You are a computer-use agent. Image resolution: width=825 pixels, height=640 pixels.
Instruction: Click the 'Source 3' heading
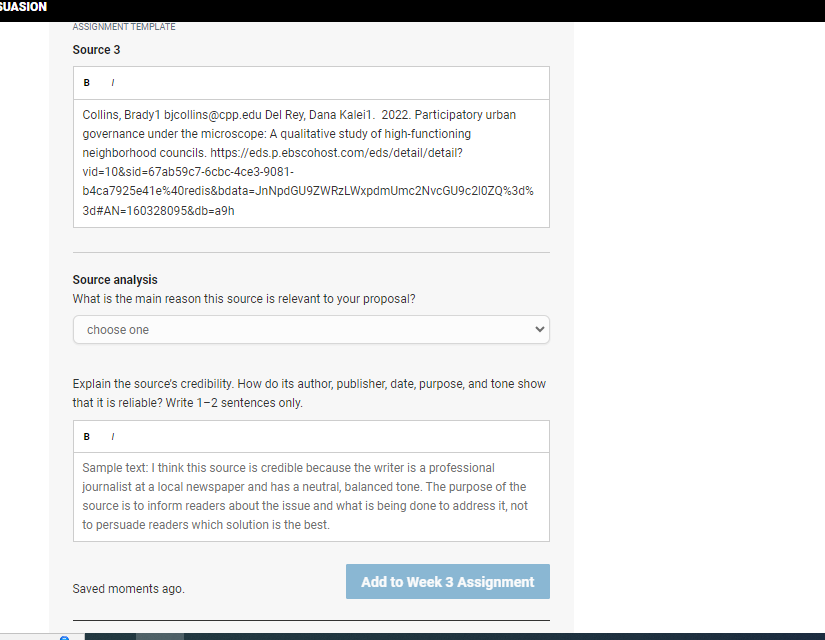(96, 49)
